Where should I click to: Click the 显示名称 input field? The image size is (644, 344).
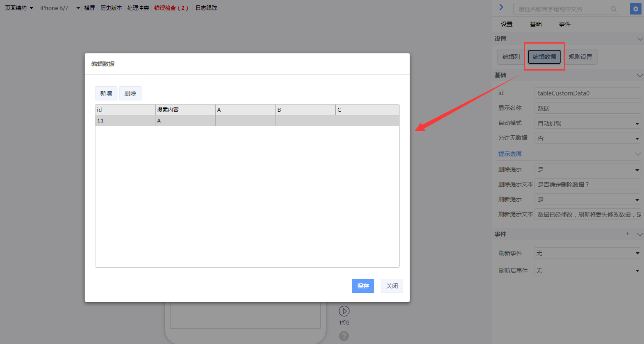pyautogui.click(x=587, y=108)
